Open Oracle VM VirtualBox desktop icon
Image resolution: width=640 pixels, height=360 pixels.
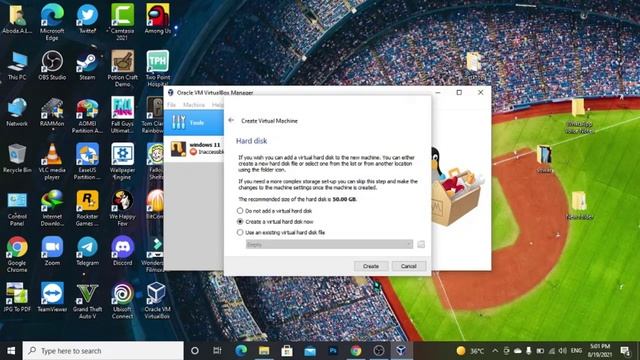158,301
